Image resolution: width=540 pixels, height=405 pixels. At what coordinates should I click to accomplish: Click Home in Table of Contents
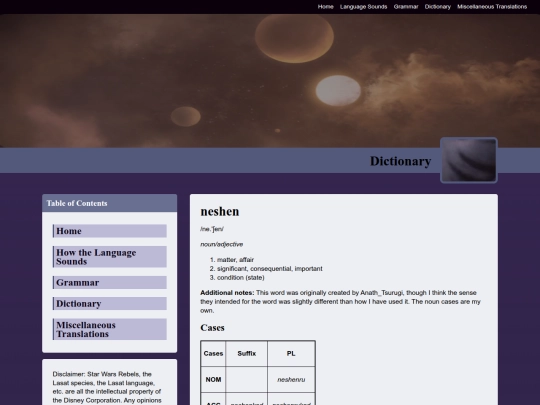(110, 231)
